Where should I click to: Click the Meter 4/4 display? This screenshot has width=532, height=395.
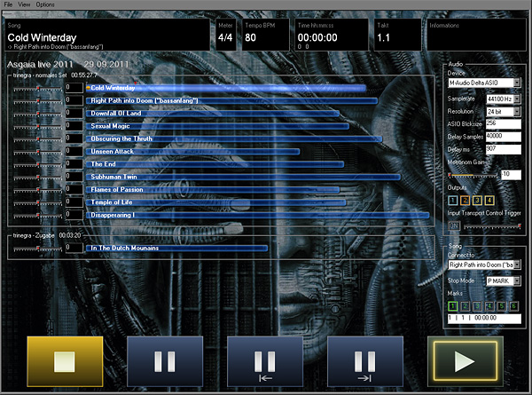pyautogui.click(x=225, y=35)
